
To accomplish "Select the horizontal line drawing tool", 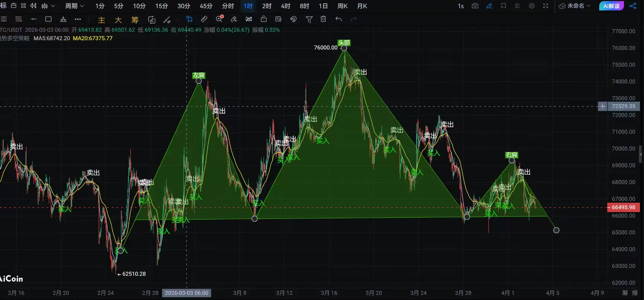I will coord(34,19).
